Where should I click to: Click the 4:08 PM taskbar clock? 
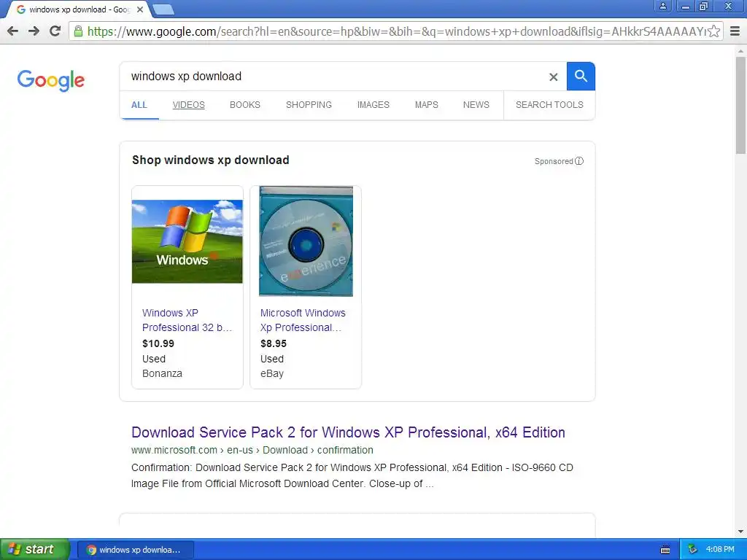[720, 550]
